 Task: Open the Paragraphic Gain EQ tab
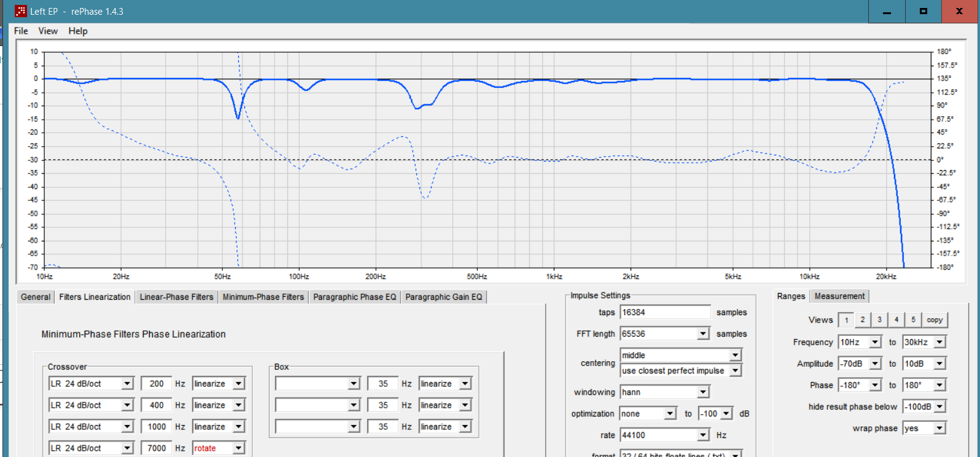click(443, 297)
